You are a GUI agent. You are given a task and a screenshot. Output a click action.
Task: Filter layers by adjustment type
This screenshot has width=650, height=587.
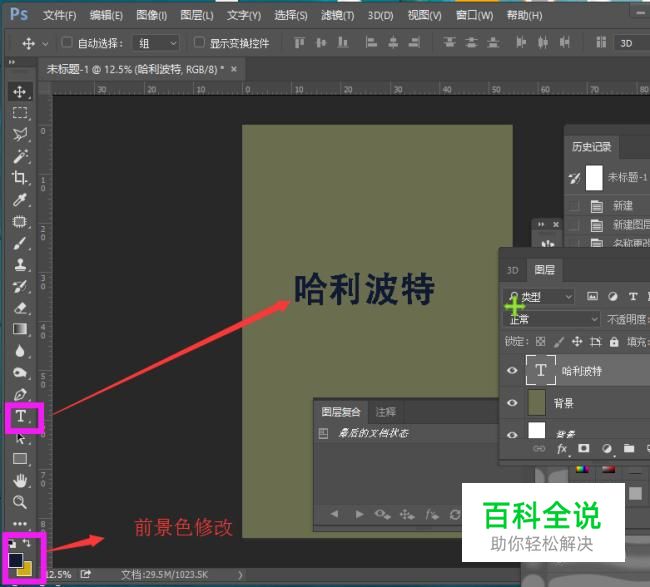612,296
